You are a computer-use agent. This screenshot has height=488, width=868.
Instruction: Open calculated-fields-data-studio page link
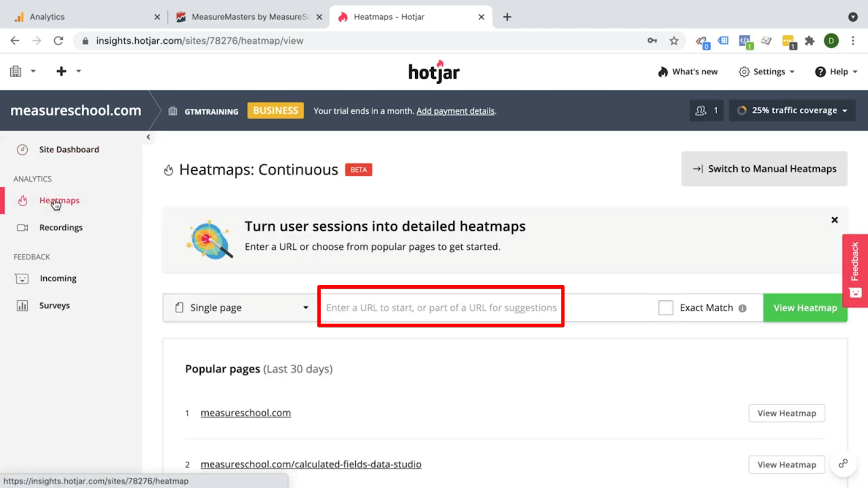coord(311,465)
